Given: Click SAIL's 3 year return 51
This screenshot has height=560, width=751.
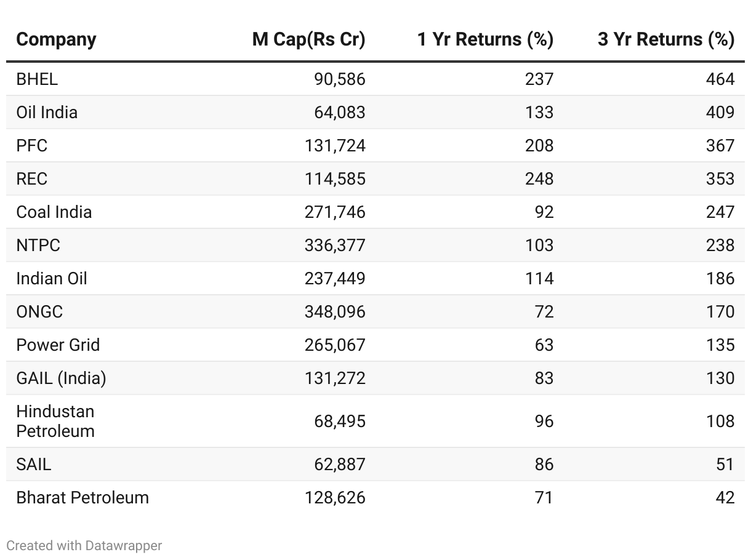Looking at the screenshot, I should click(725, 464).
